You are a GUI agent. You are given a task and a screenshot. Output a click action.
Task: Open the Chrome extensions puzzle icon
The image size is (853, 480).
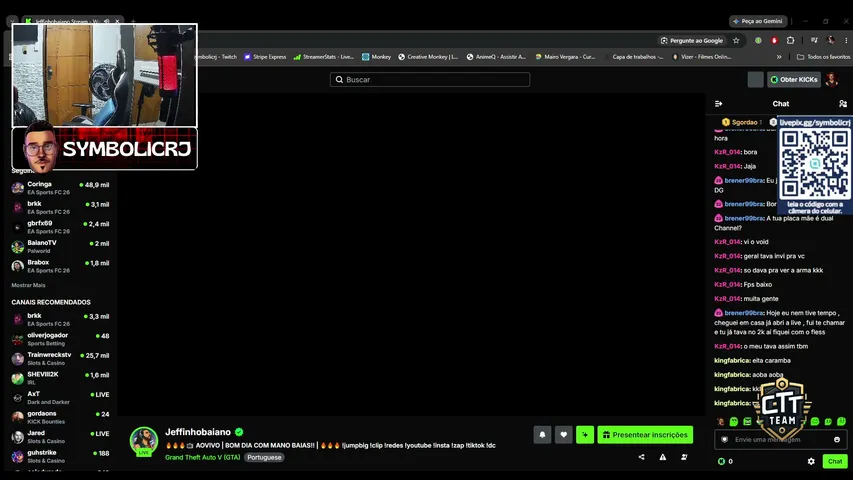[790, 40]
